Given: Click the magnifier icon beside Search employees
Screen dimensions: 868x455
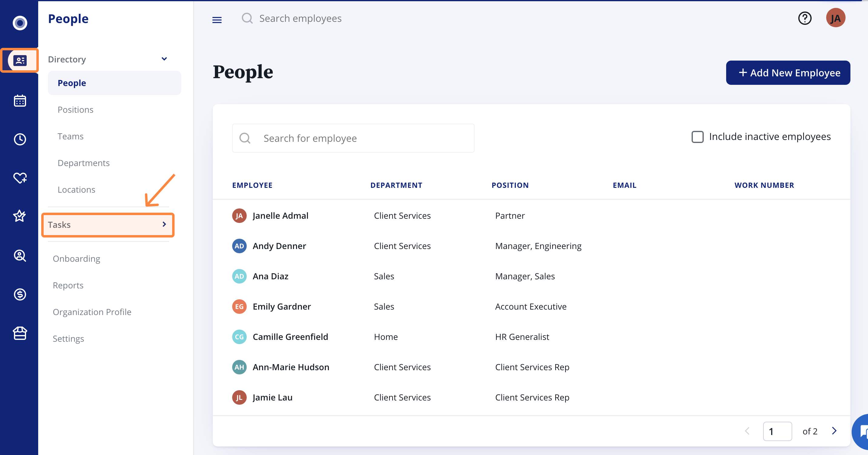Looking at the screenshot, I should [247, 18].
